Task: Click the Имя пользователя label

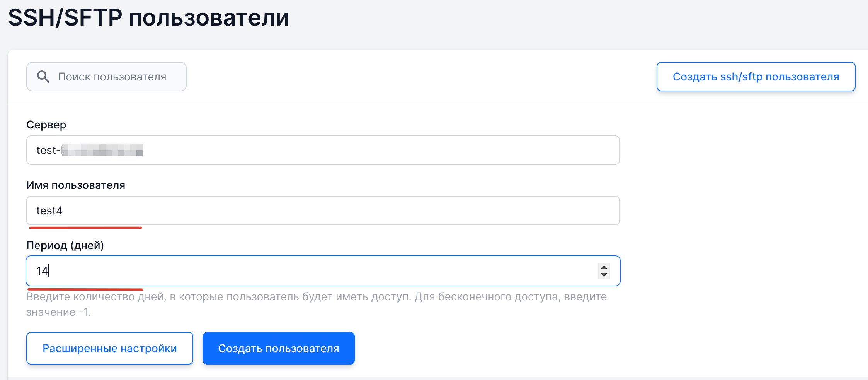Action: [76, 185]
